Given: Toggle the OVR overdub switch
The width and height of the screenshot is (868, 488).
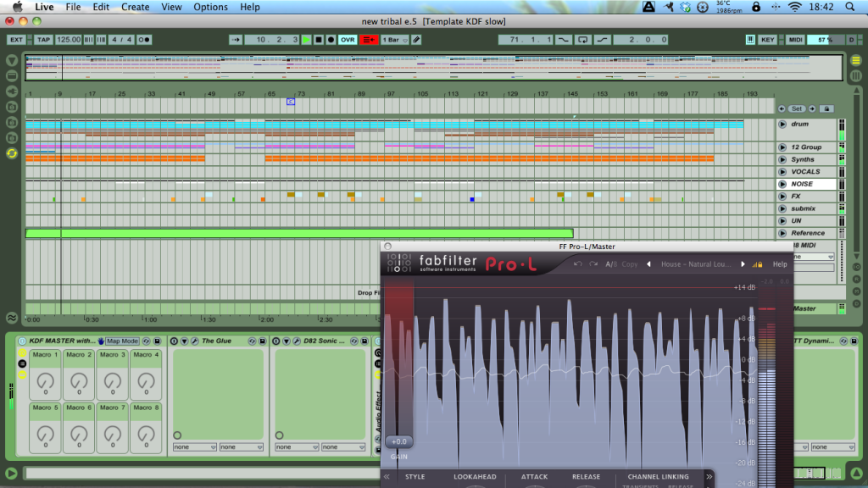Looking at the screenshot, I should (348, 40).
